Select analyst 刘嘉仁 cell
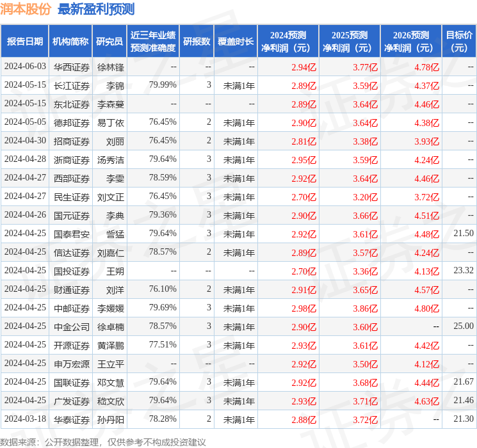477x448 pixels. coord(111,253)
